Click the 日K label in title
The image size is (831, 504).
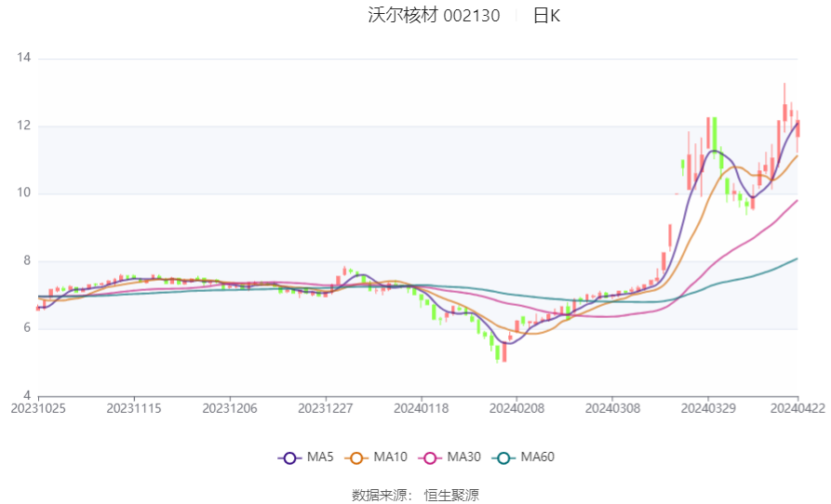coord(546,16)
